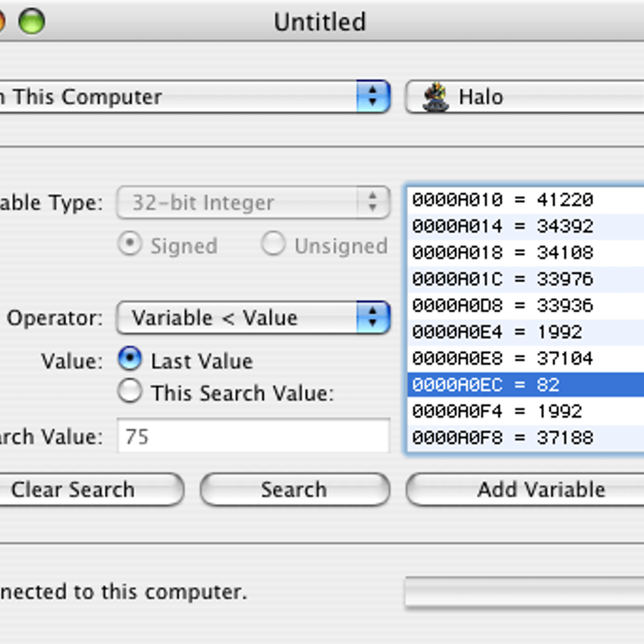Select the 'Last Value' option
Screen dimensions: 644x644
[x=130, y=360]
